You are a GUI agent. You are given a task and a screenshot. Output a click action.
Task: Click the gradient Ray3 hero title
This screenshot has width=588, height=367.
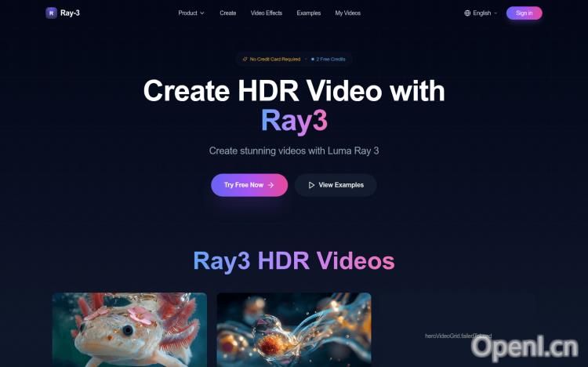coord(294,122)
